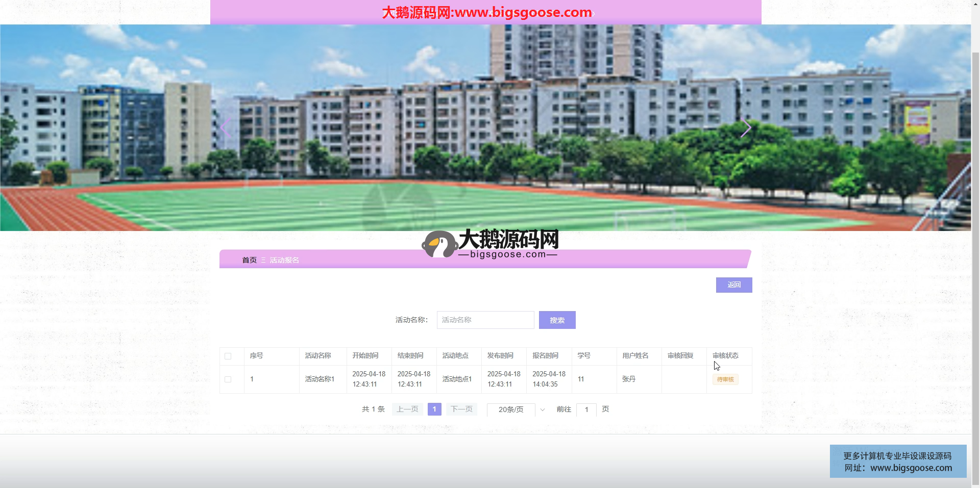Image resolution: width=980 pixels, height=488 pixels.
Task: Click the 搜索 button
Action: (x=557, y=320)
